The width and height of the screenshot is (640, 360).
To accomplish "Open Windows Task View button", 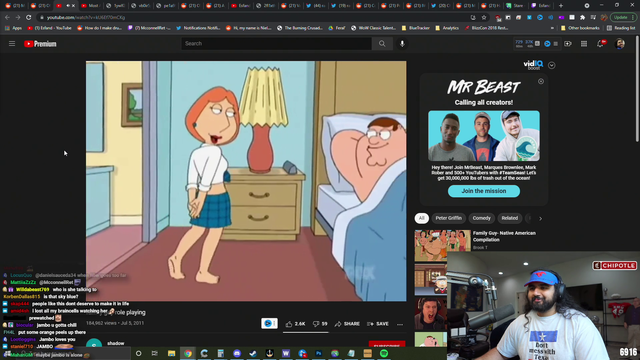I will coord(155,353).
